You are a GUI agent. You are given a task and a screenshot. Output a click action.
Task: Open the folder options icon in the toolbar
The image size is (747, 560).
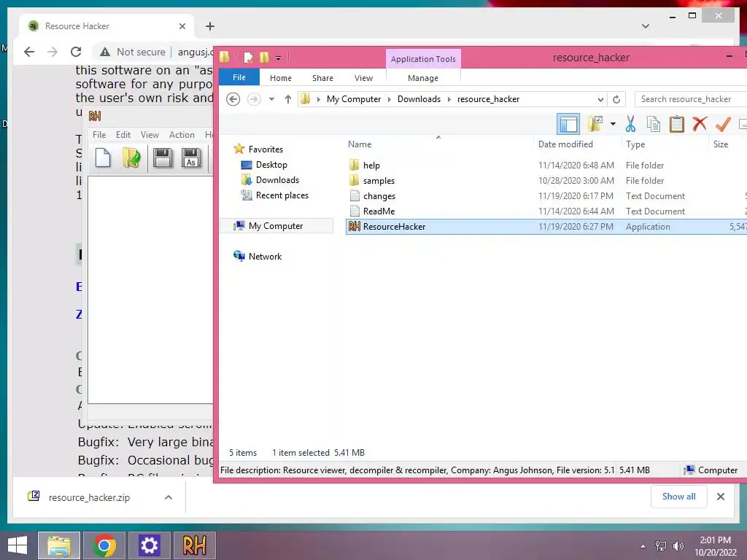click(595, 124)
